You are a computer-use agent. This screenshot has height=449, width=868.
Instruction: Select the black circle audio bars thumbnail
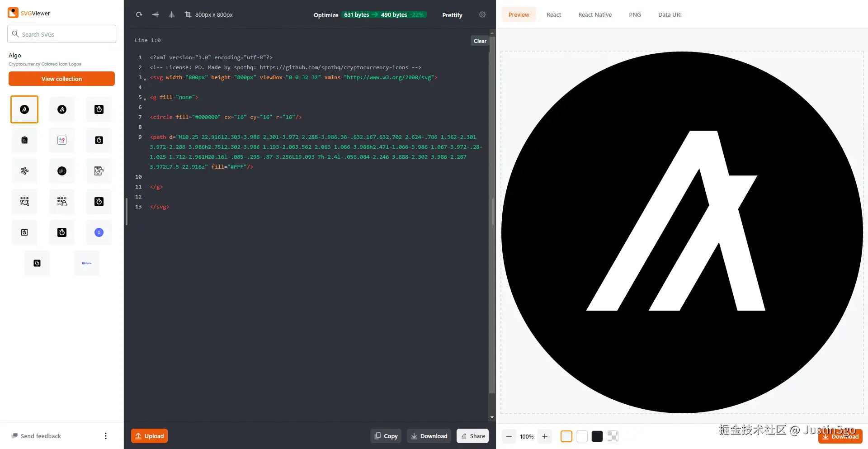coord(62,171)
